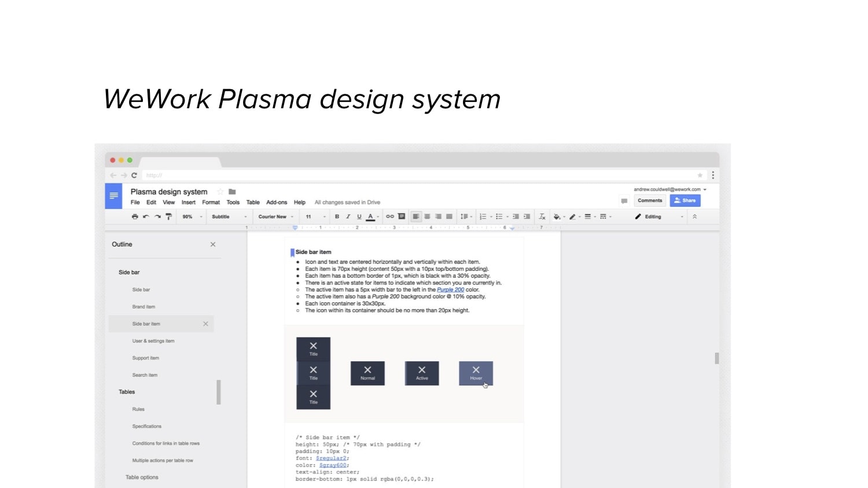This screenshot has width=868, height=488.
Task: Open the 90% zoom dropdown
Action: 193,217
